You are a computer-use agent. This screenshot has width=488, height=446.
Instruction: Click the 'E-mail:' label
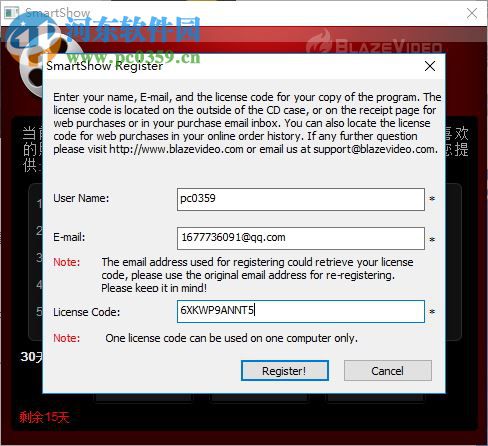coord(69,237)
